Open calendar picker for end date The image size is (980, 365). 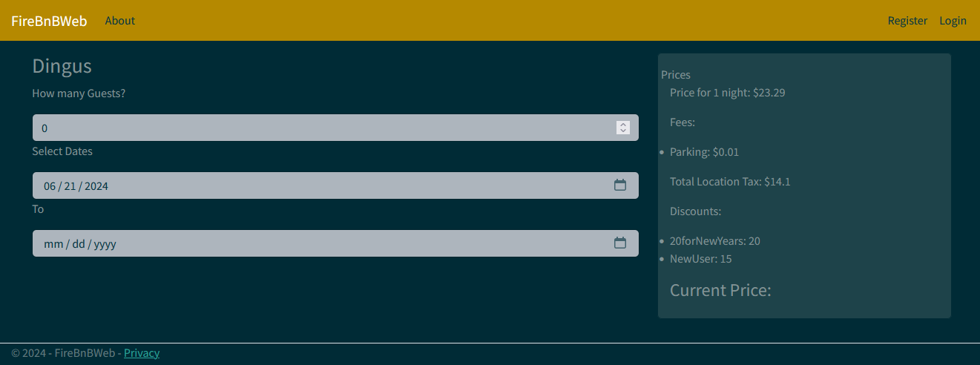[620, 243]
